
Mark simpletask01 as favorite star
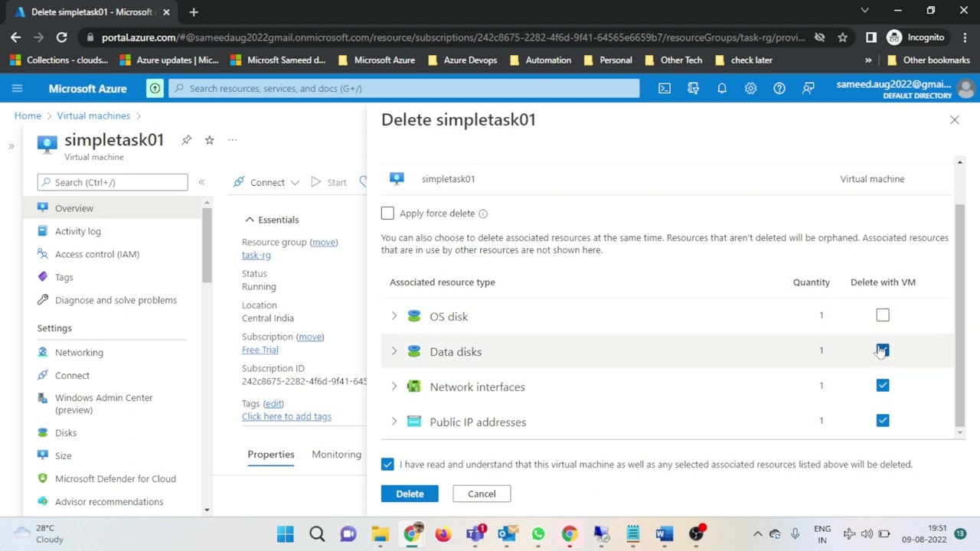(209, 140)
